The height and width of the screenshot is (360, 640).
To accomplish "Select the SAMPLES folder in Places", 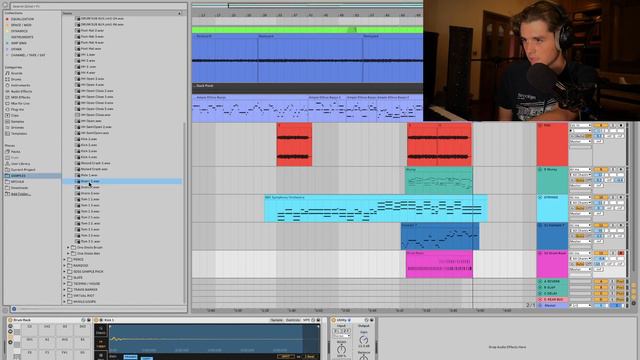I will click(x=32, y=176).
